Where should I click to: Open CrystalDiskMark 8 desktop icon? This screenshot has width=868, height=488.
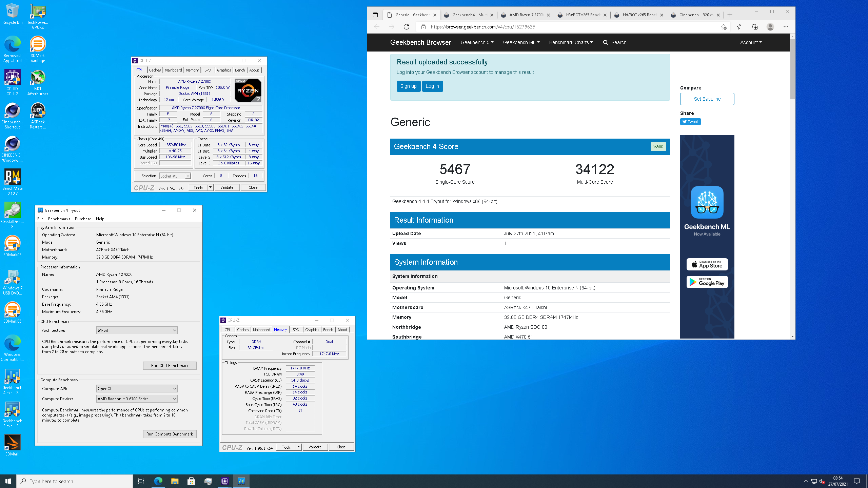(x=12, y=216)
